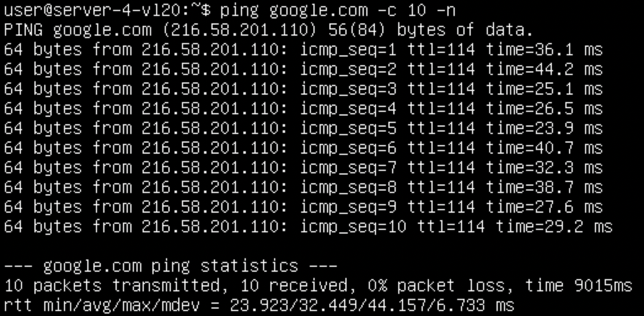The width and height of the screenshot is (644, 316).
Task: Click ttl=114 on the icmp_seq=8 line
Action: (441, 188)
